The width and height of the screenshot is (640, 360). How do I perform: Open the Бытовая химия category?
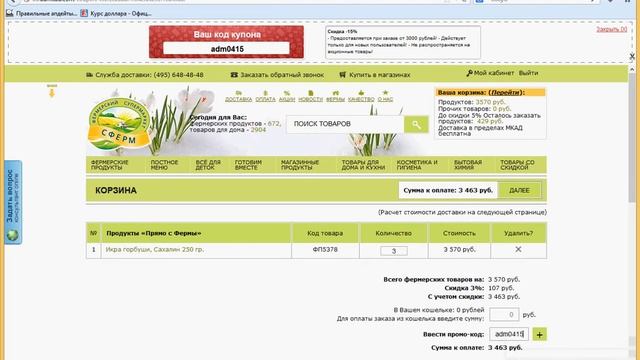click(468, 165)
